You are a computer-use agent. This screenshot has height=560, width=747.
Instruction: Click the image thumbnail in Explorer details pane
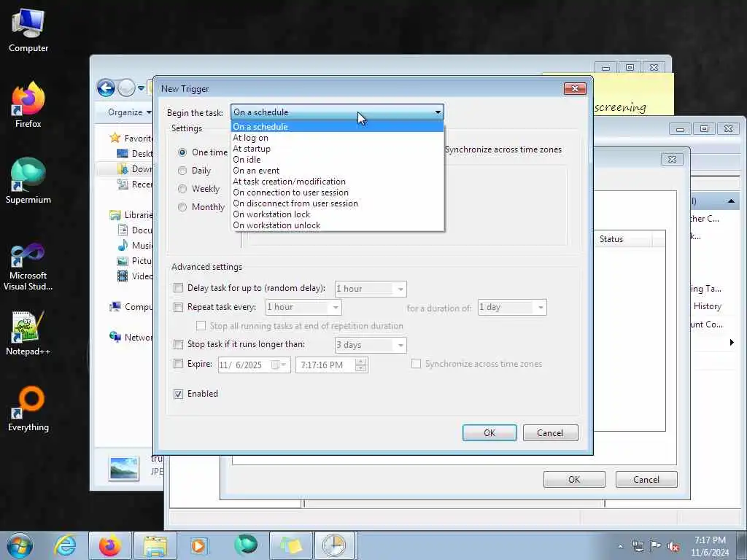click(x=124, y=468)
